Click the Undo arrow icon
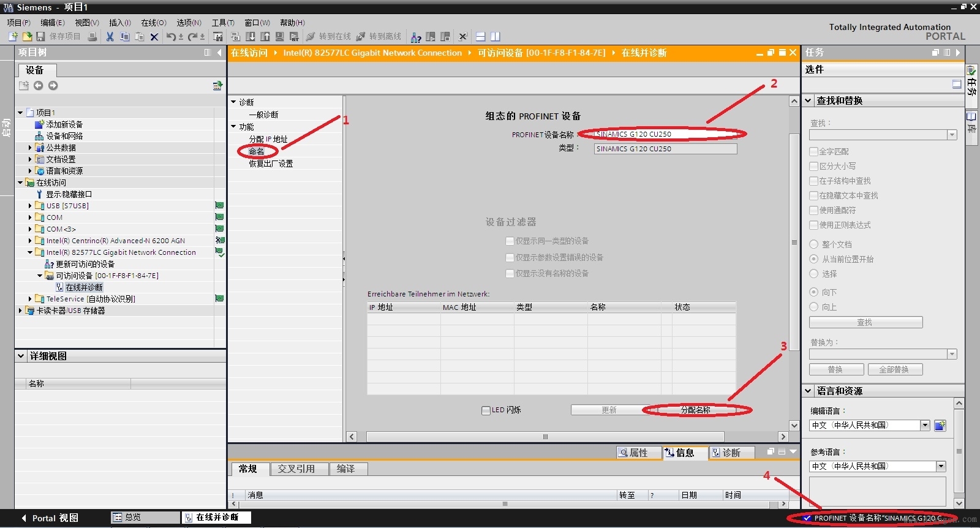980x528 pixels. 171,37
